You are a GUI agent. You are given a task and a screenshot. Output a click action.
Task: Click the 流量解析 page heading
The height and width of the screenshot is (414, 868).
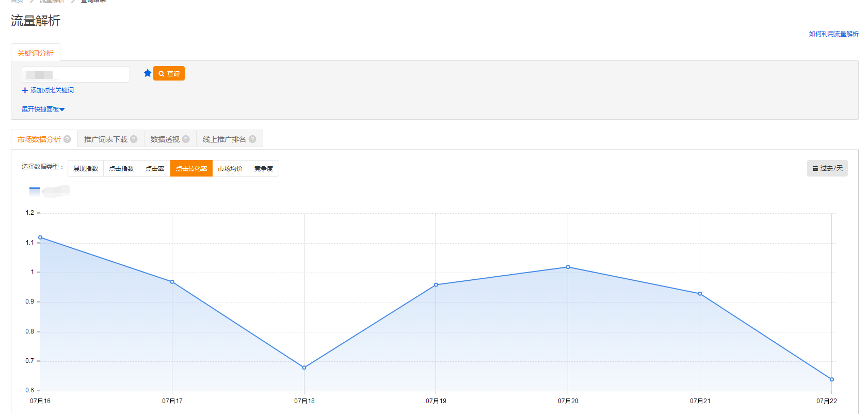tap(36, 21)
